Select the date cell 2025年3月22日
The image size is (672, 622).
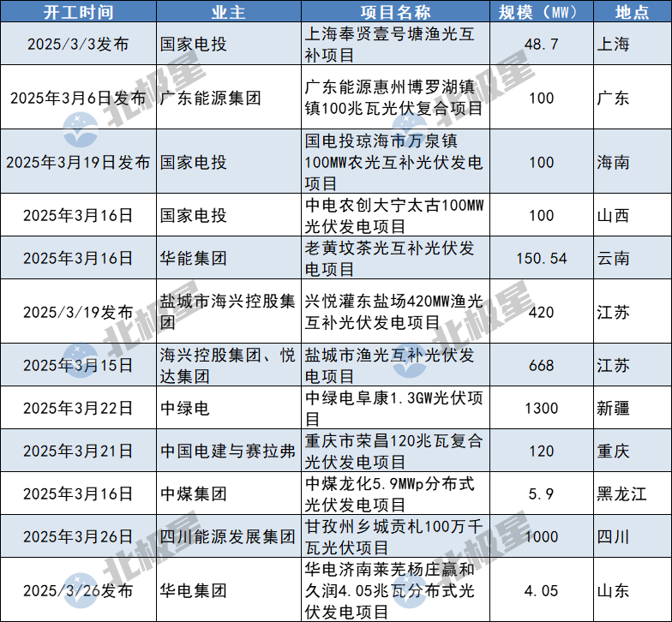[x=79, y=408]
